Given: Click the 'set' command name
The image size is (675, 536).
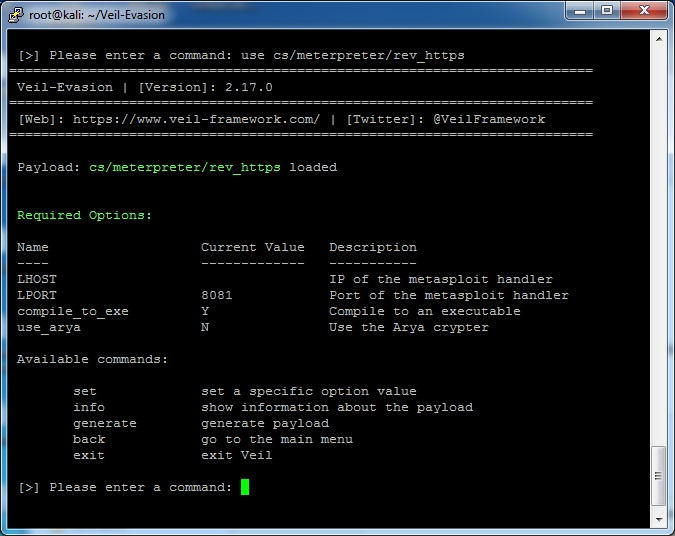Looking at the screenshot, I should point(85,391).
